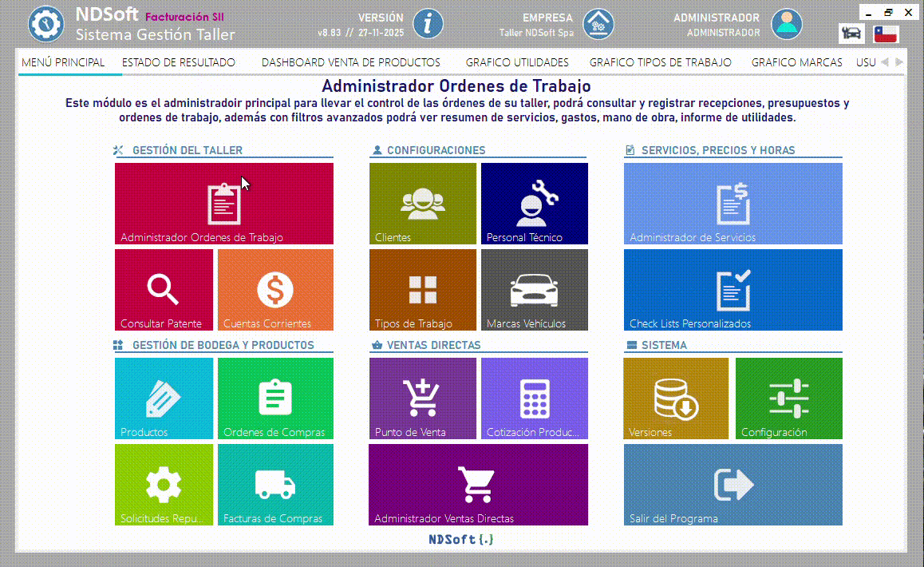Open the Administrador user avatar
Image resolution: width=924 pixels, height=567 pixels.
(786, 23)
